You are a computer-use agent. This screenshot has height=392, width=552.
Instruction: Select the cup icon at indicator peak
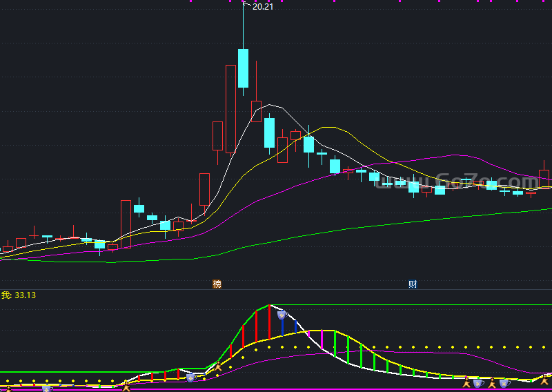[282, 315]
